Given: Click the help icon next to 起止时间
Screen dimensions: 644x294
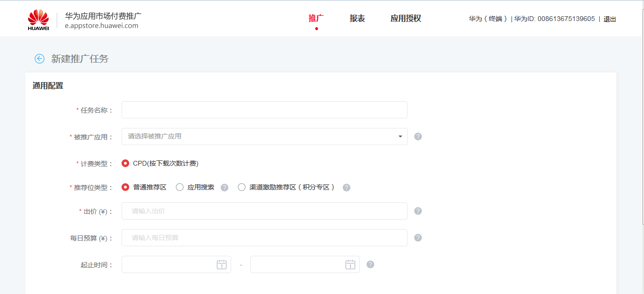Looking at the screenshot, I should click(x=370, y=264).
